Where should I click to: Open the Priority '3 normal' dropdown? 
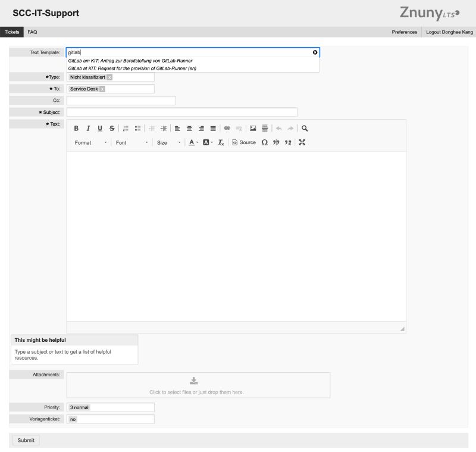coord(111,407)
